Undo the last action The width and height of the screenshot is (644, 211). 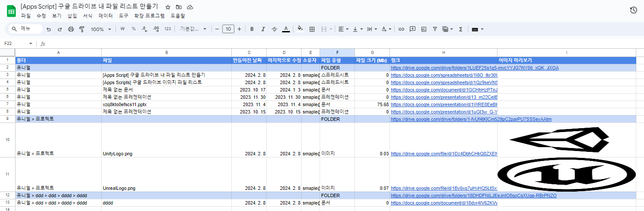(48, 29)
